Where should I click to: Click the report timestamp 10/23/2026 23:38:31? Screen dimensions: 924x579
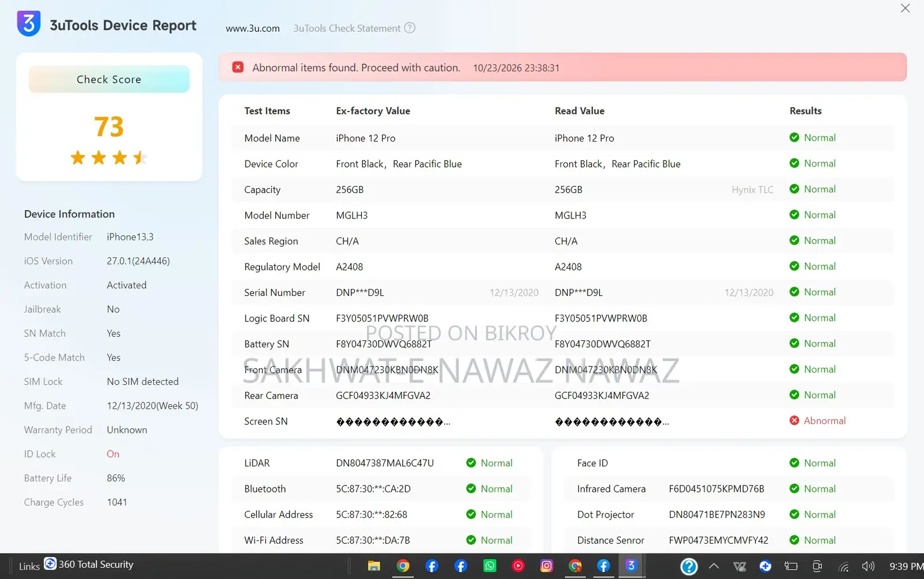tap(516, 68)
